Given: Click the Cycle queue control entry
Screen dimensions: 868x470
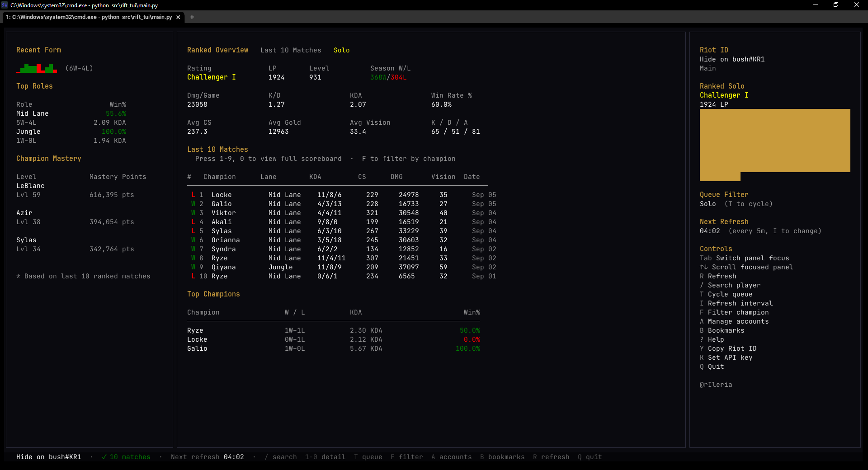Looking at the screenshot, I should (726, 294).
